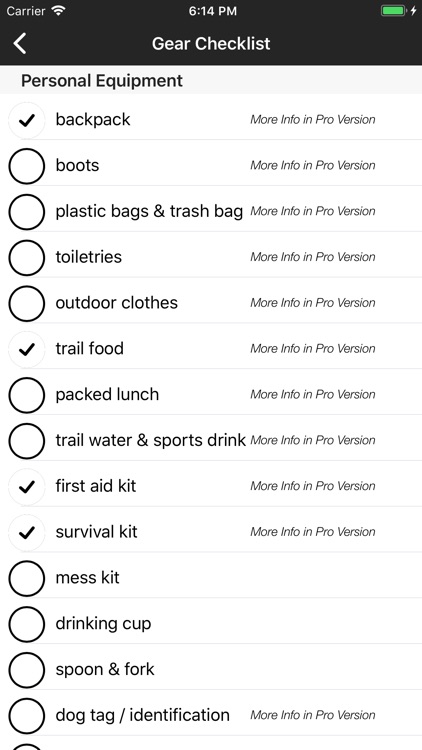Open More Info link for backpack

point(313,120)
